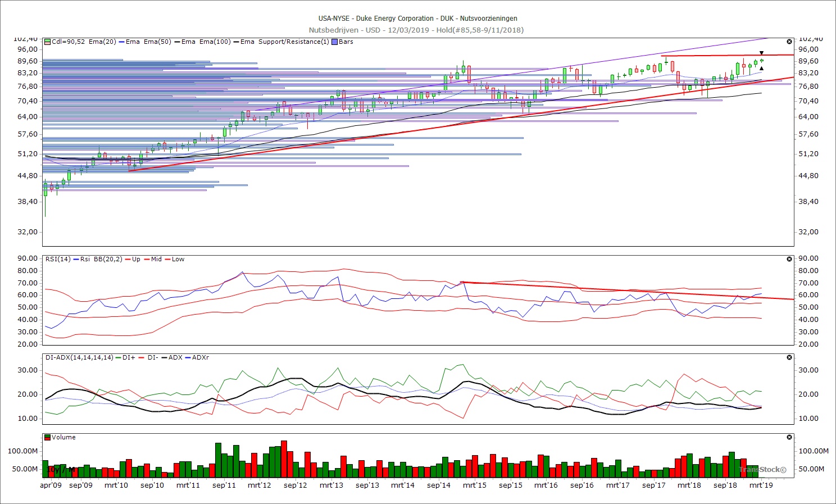Click the Nutsbedrijven - USD subtitle line
This screenshot has width=836, height=504.
point(416,30)
